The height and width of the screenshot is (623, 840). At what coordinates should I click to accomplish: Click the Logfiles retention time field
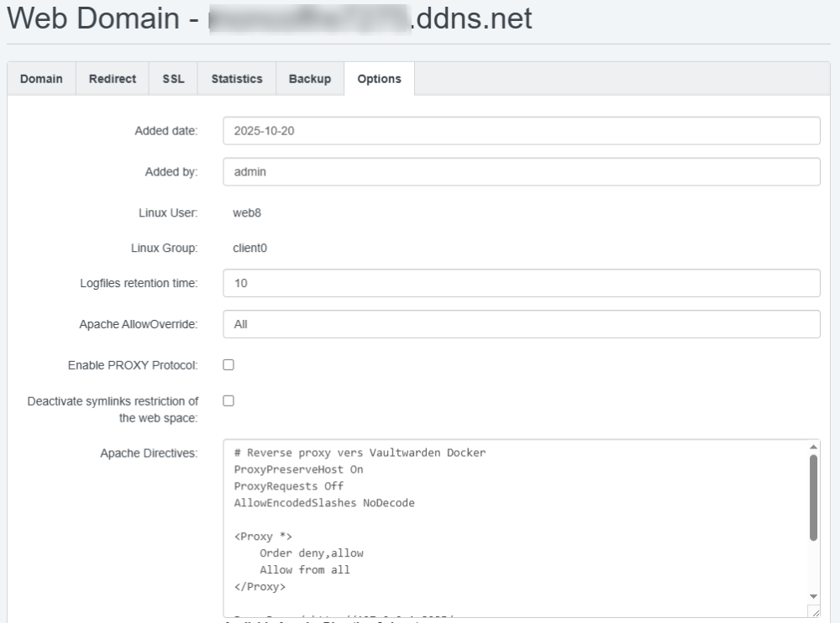pos(521,284)
